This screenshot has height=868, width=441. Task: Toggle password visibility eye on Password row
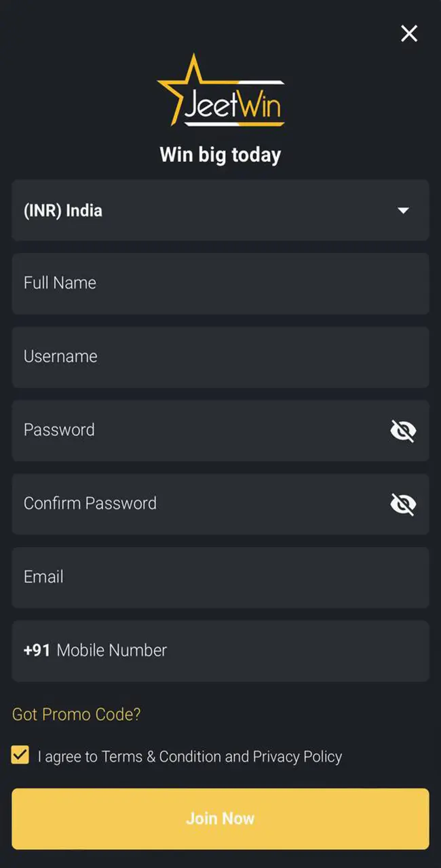(x=404, y=430)
